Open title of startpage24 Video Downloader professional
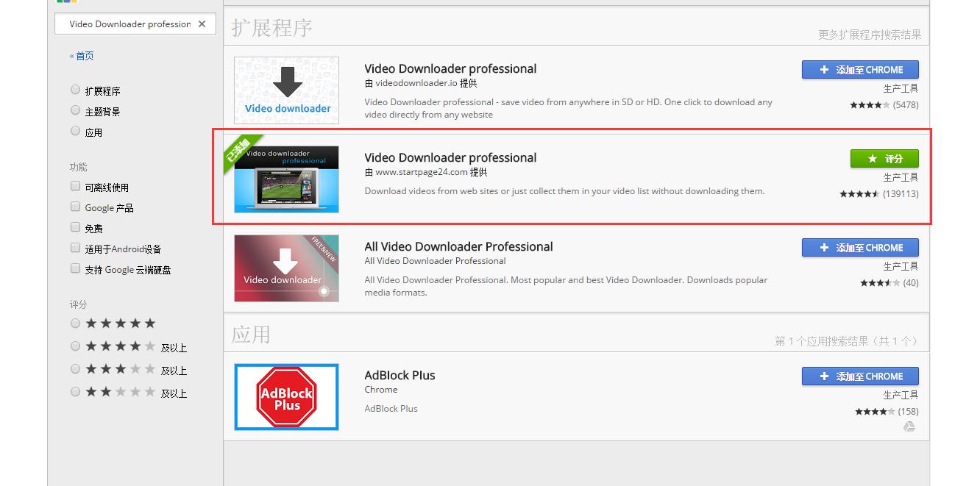Viewport: 980px width, 486px height. coord(450,157)
